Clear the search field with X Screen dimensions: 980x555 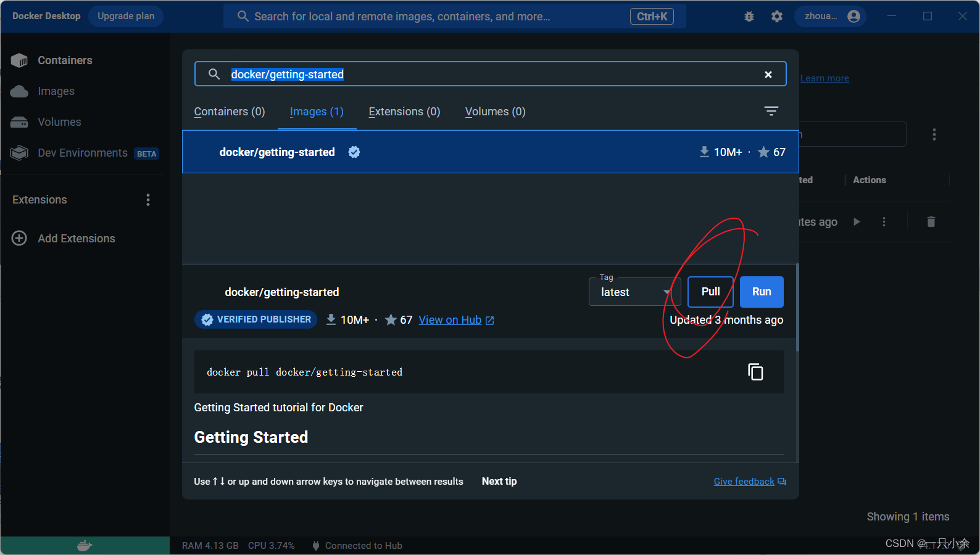pos(768,75)
